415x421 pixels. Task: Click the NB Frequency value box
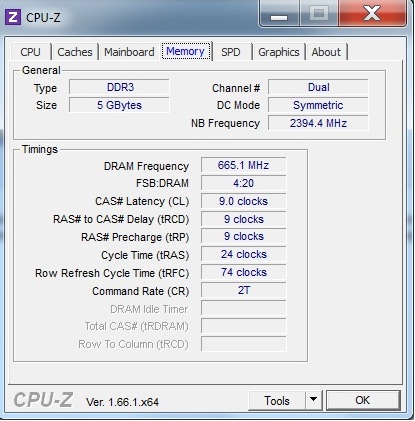pyautogui.click(x=318, y=123)
